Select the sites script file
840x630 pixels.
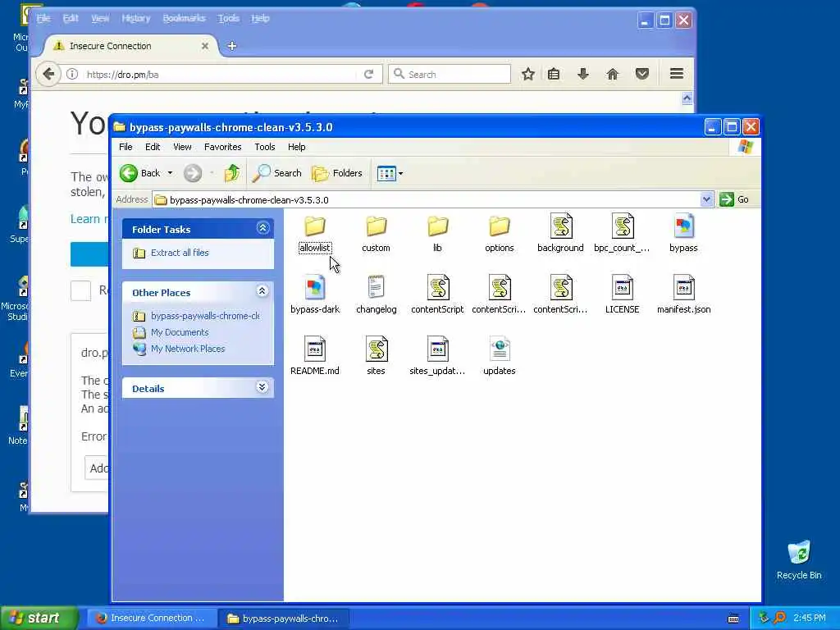[376, 356]
